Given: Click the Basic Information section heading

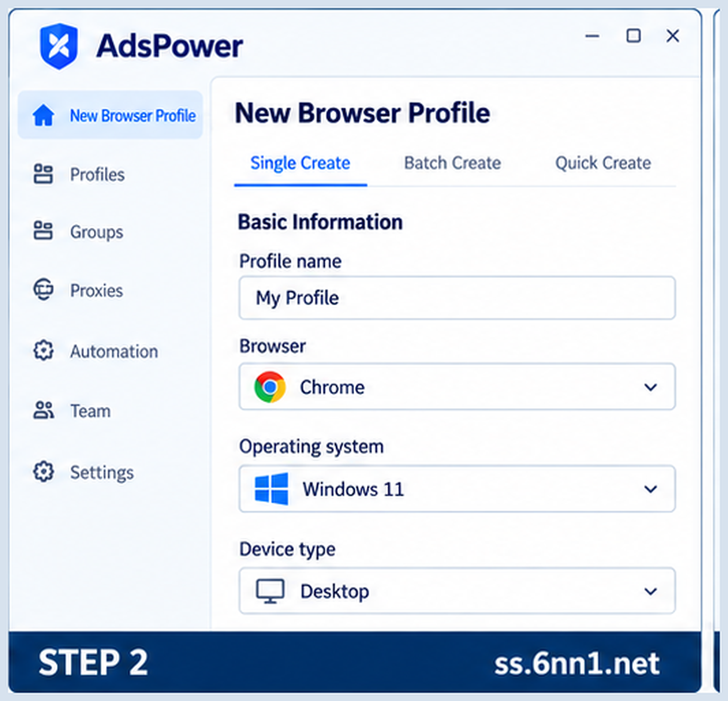Looking at the screenshot, I should pos(320,222).
